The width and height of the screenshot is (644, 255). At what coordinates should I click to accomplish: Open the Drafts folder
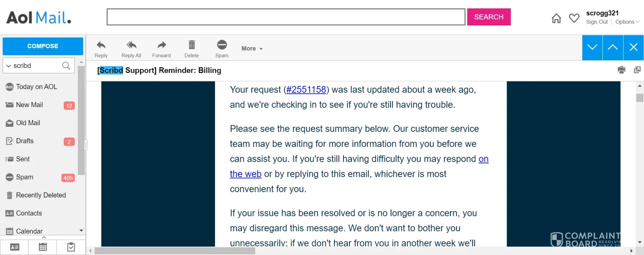click(x=25, y=141)
